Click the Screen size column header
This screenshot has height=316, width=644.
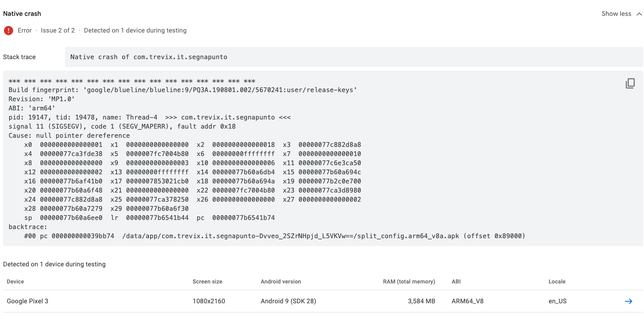coord(207,282)
